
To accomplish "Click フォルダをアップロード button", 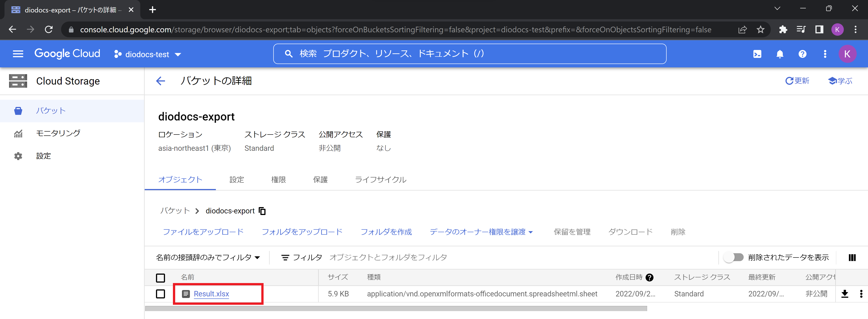I will [302, 232].
